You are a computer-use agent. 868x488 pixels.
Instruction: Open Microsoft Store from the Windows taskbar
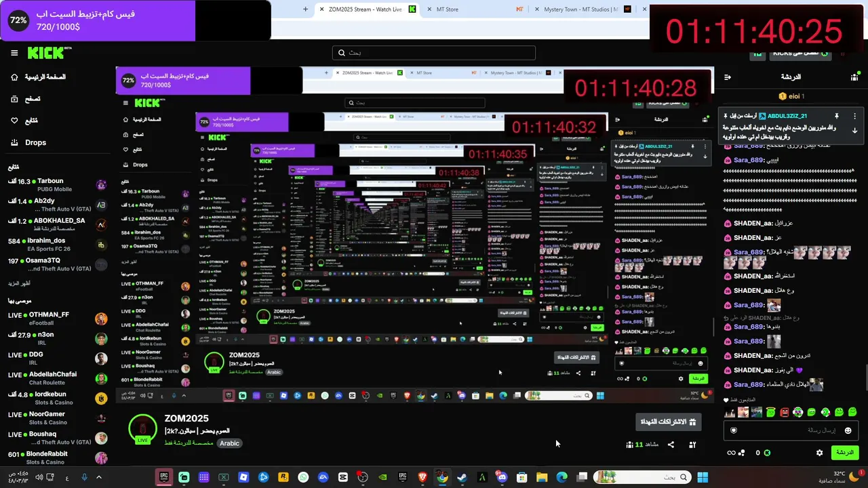[522, 477]
